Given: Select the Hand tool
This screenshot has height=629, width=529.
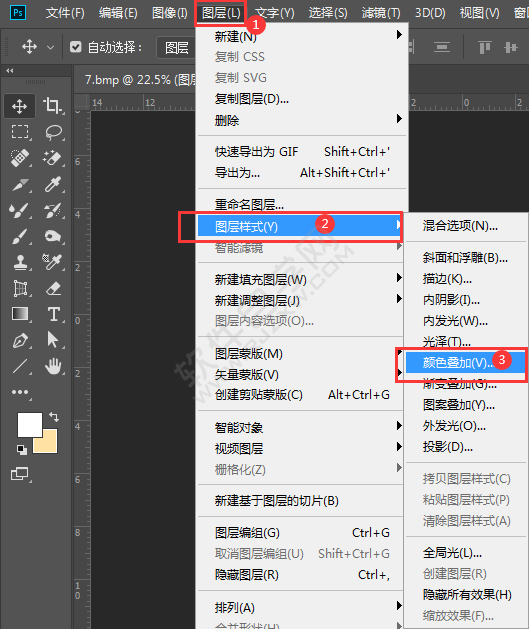Looking at the screenshot, I should point(53,366).
